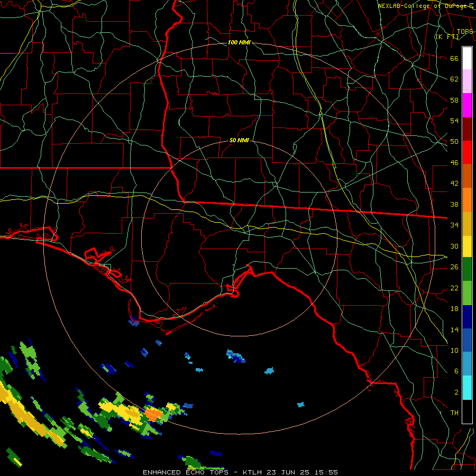This screenshot has height=476, width=476.
Task: Click the 22 legend value
Action: pyautogui.click(x=454, y=288)
